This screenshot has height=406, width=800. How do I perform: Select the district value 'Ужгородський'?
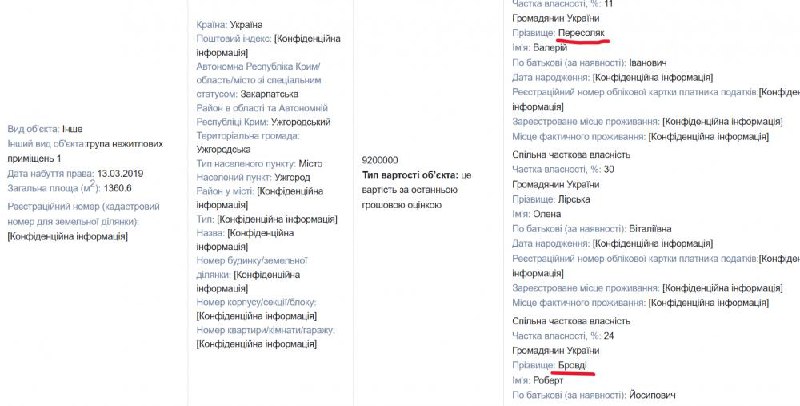[x=301, y=122]
